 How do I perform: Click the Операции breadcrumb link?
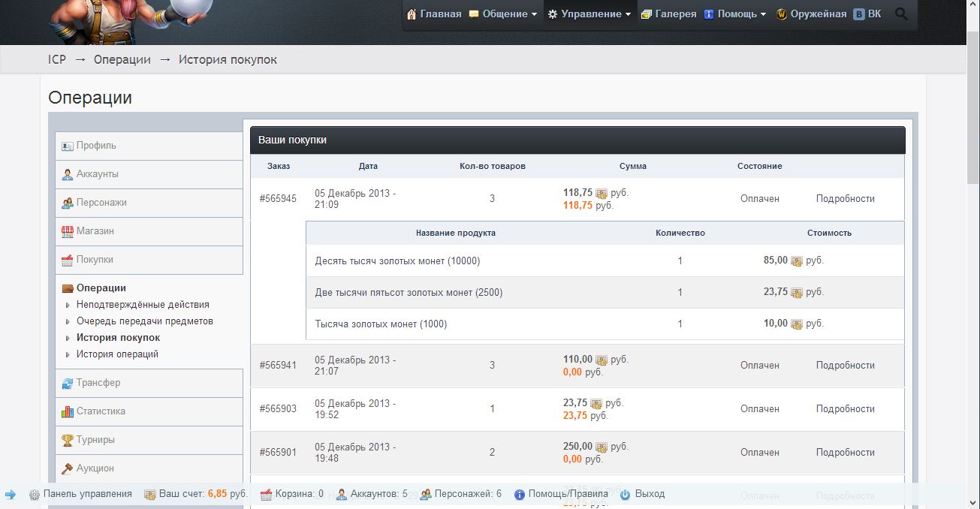(122, 60)
